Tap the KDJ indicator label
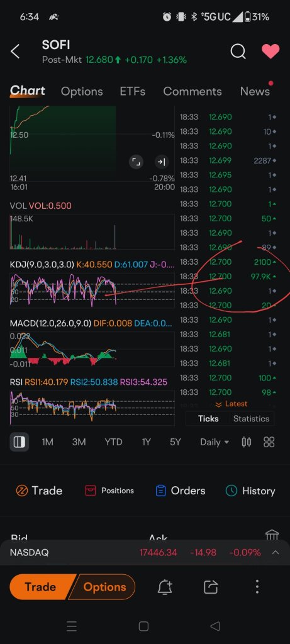 42,265
